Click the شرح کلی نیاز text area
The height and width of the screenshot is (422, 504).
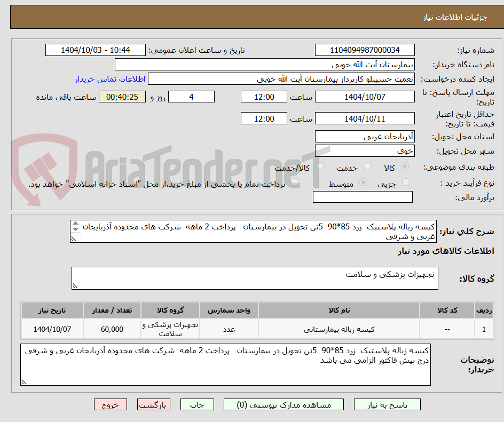point(253,231)
